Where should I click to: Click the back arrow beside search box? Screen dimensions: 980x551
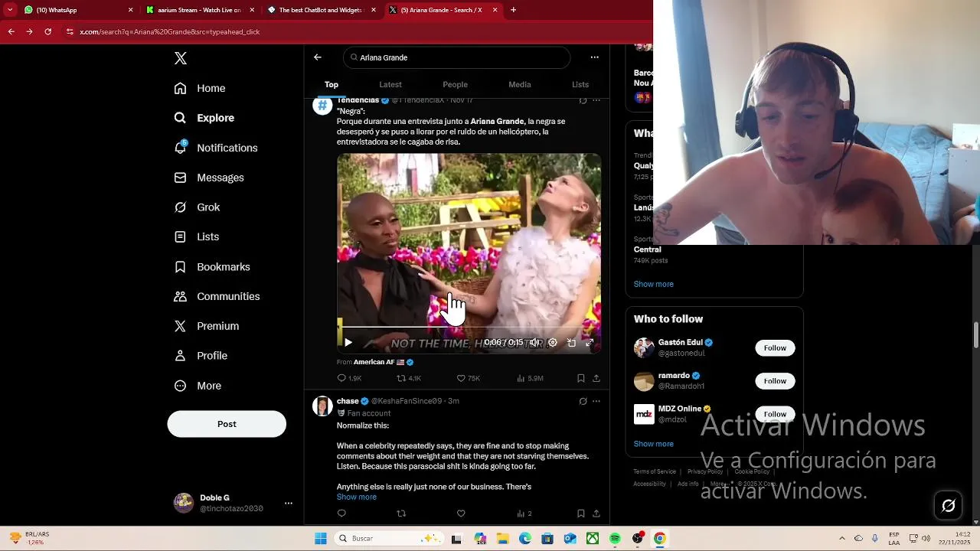point(318,57)
